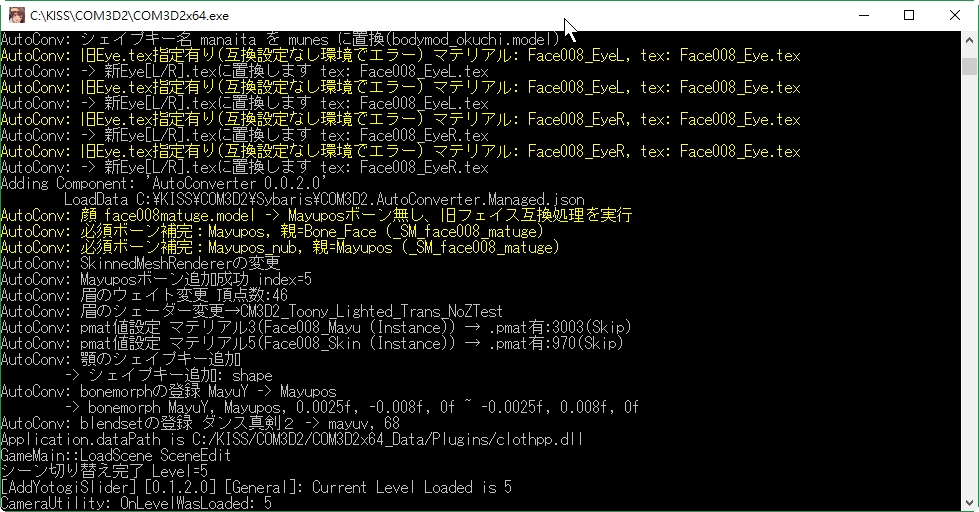The width and height of the screenshot is (979, 512).
Task: Click the pmat line with Face008_Mayu
Action: click(316, 327)
